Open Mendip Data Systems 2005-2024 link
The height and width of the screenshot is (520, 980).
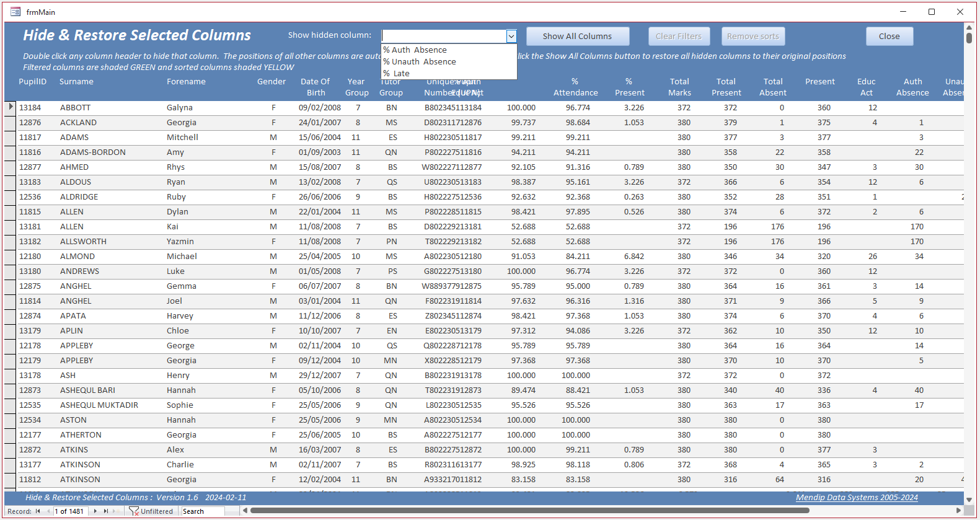click(x=857, y=497)
